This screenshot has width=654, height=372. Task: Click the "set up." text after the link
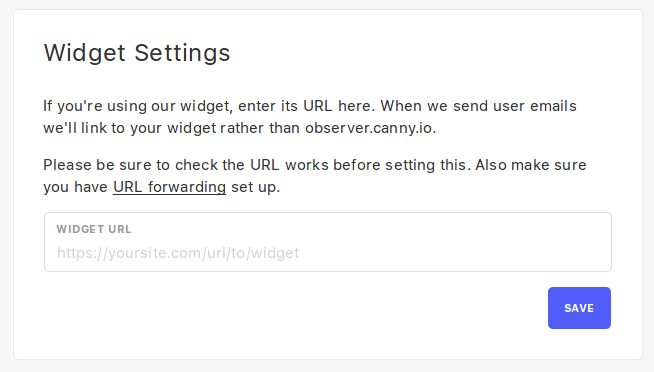tap(255, 187)
